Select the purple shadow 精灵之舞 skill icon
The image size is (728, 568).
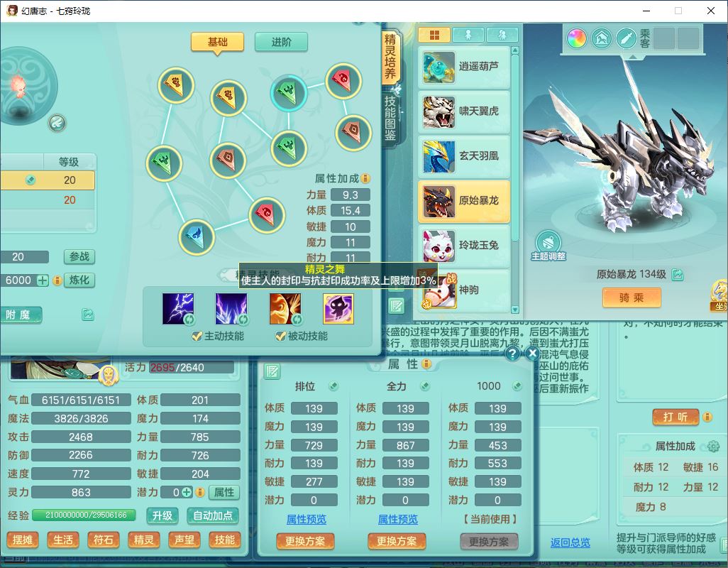click(x=338, y=309)
